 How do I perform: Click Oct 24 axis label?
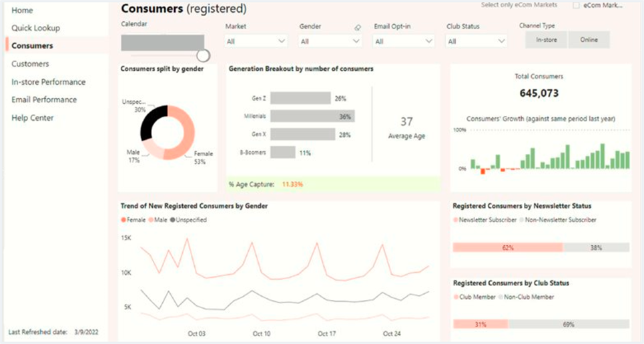click(392, 333)
